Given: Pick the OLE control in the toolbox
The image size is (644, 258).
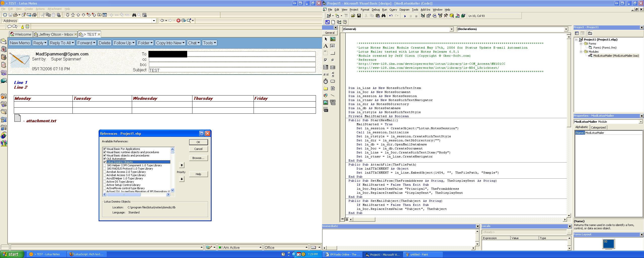Looking at the screenshot, I should coord(326,110).
